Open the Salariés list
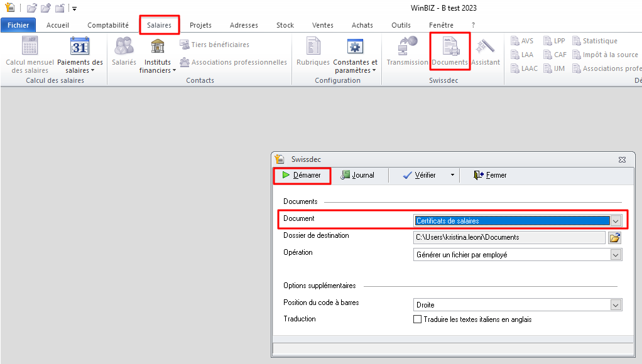This screenshot has width=642, height=364. (x=124, y=51)
